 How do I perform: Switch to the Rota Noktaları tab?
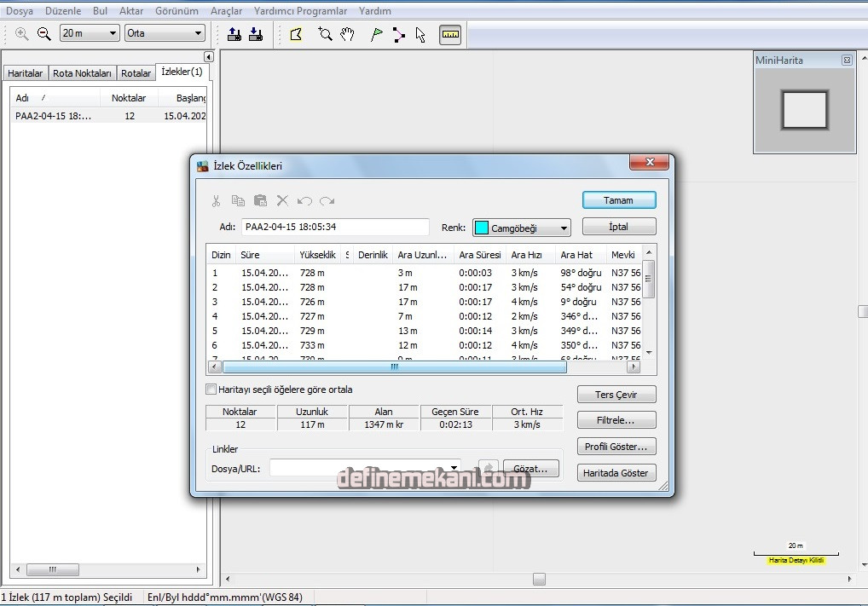(82, 73)
